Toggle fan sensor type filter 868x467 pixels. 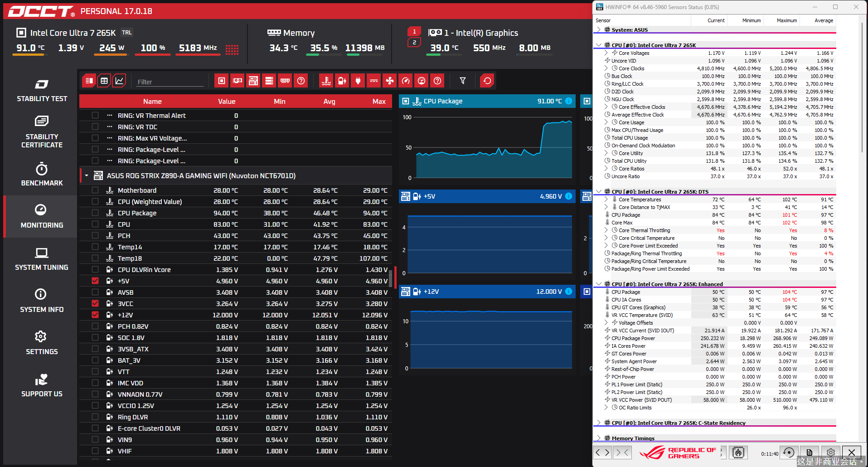coord(390,81)
